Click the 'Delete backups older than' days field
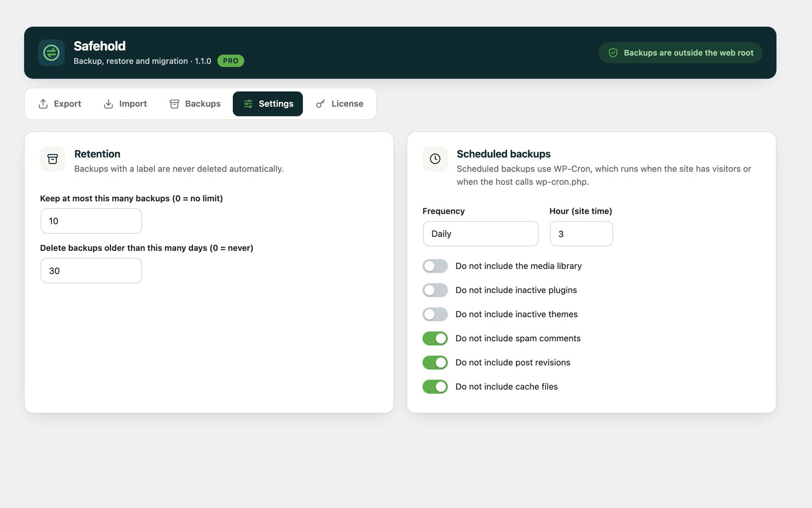The width and height of the screenshot is (812, 508). click(x=91, y=271)
